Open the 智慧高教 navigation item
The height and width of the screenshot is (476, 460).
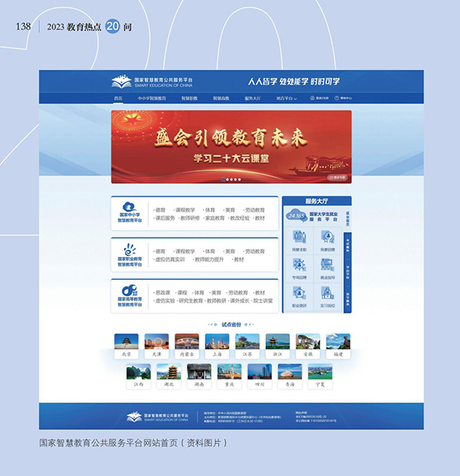[x=221, y=98]
